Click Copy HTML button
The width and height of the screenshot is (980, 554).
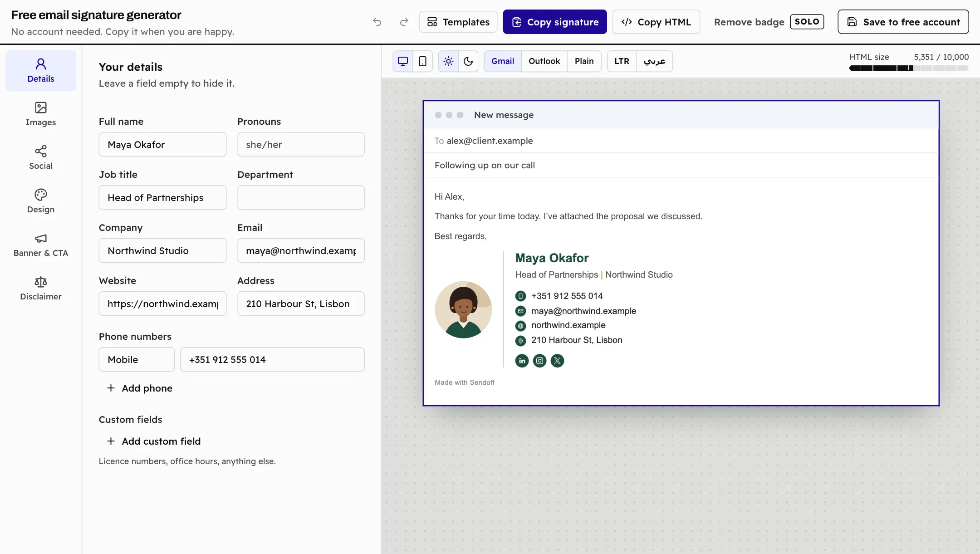click(656, 22)
